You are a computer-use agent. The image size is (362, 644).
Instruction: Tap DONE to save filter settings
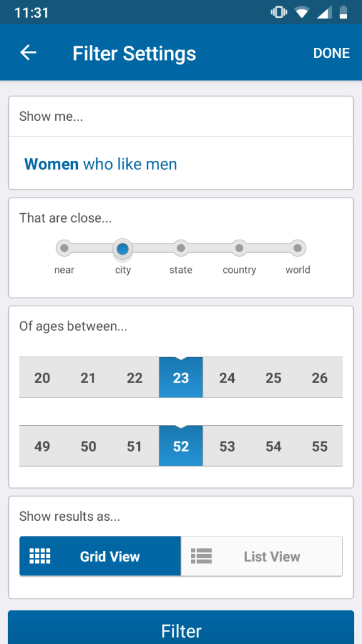331,53
